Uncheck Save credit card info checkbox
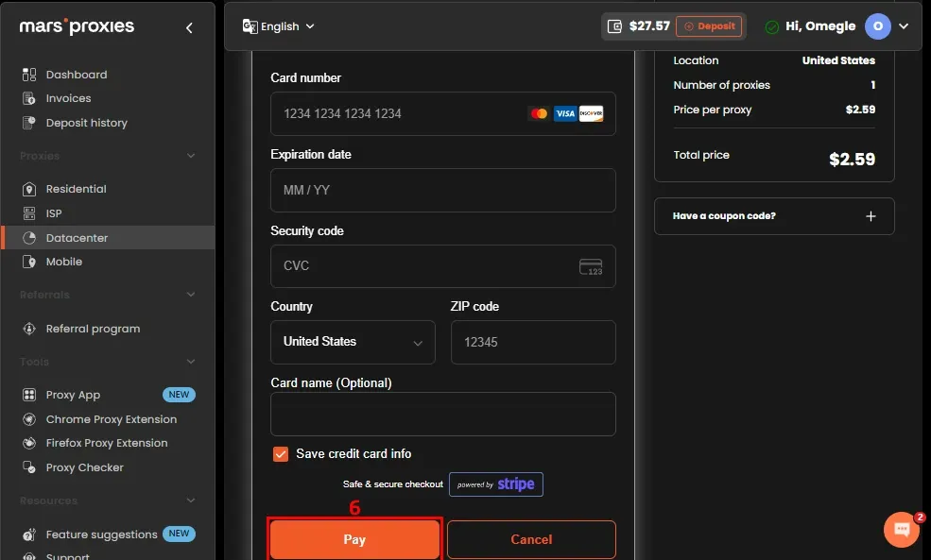The height and width of the screenshot is (560, 931). point(281,454)
